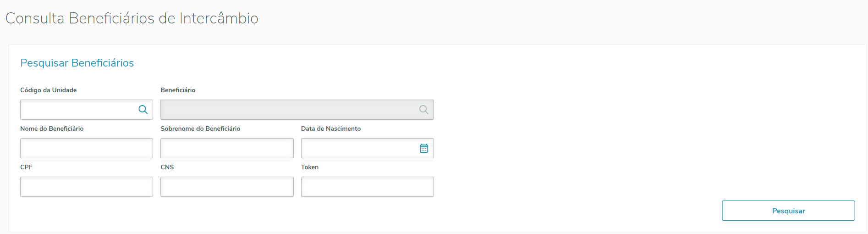Viewport: 868px width, 234px height.
Task: Click the Sobrenome do Beneficiário label
Action: tap(200, 128)
